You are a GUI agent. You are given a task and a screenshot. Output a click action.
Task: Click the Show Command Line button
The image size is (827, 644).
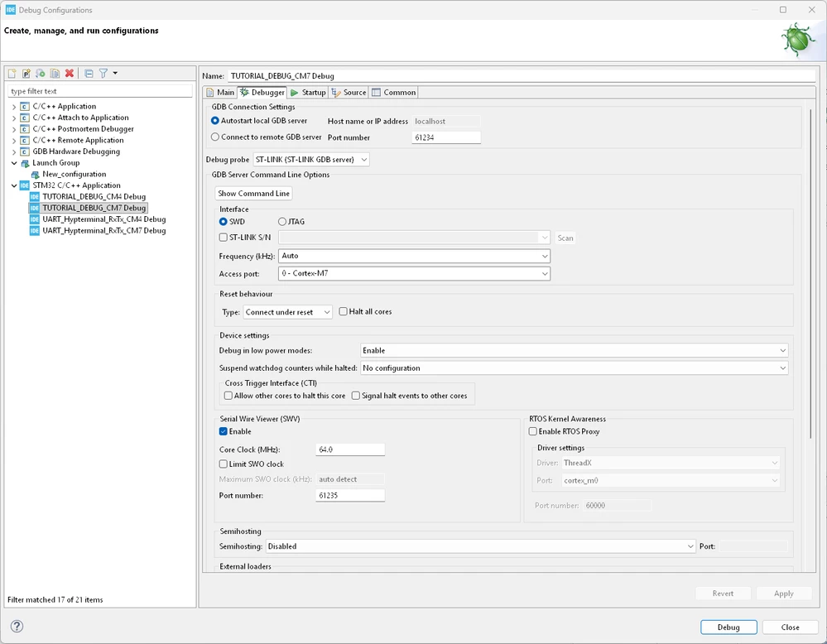click(x=253, y=194)
